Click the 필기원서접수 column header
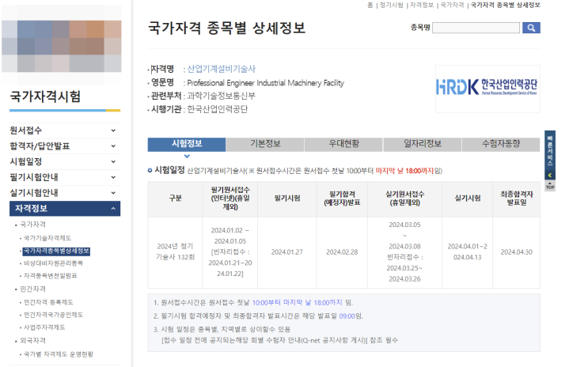This screenshot has height=367, width=588. 230,199
